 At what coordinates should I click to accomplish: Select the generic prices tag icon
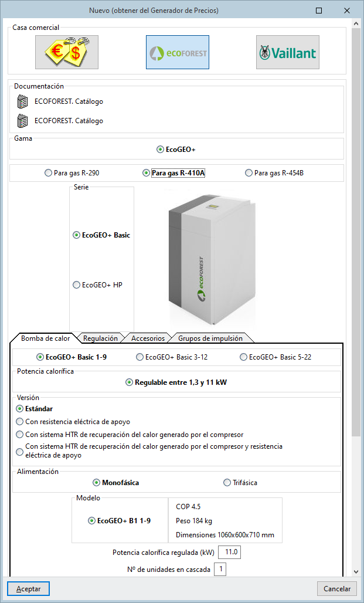(x=67, y=52)
